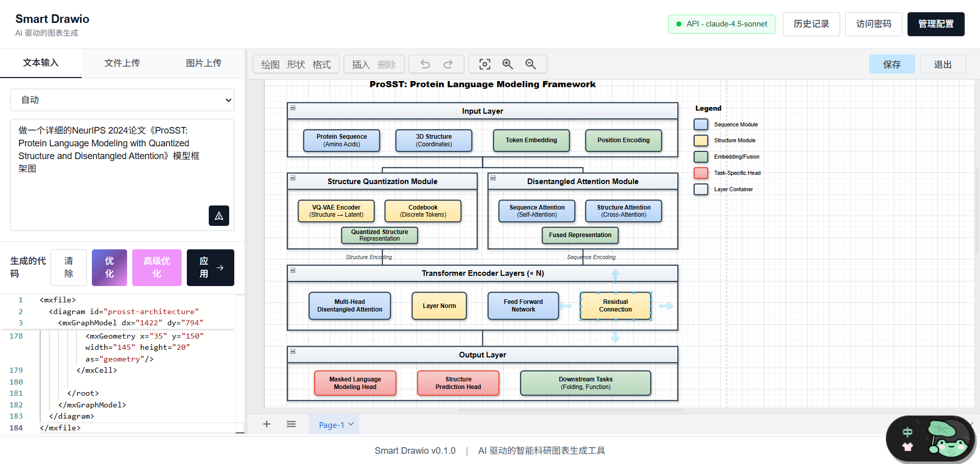
Task: Collapse the Transformer Encoder Layers container
Action: coord(293,270)
